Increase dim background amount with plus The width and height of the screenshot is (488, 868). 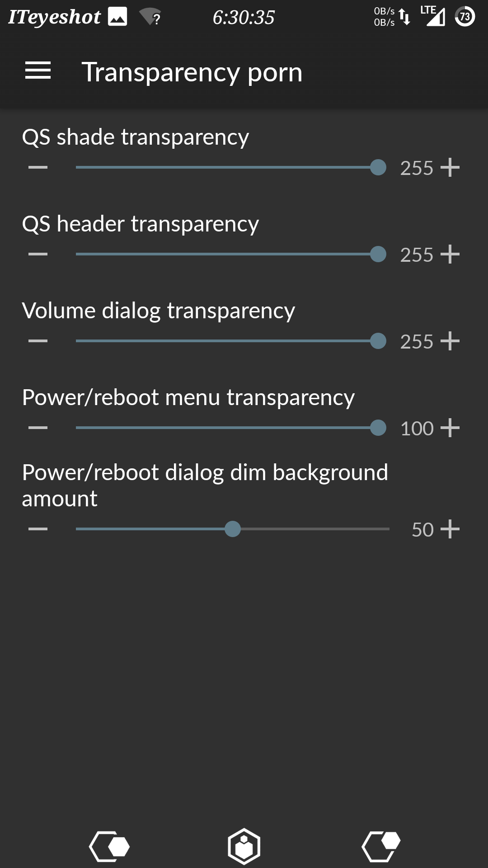450,529
